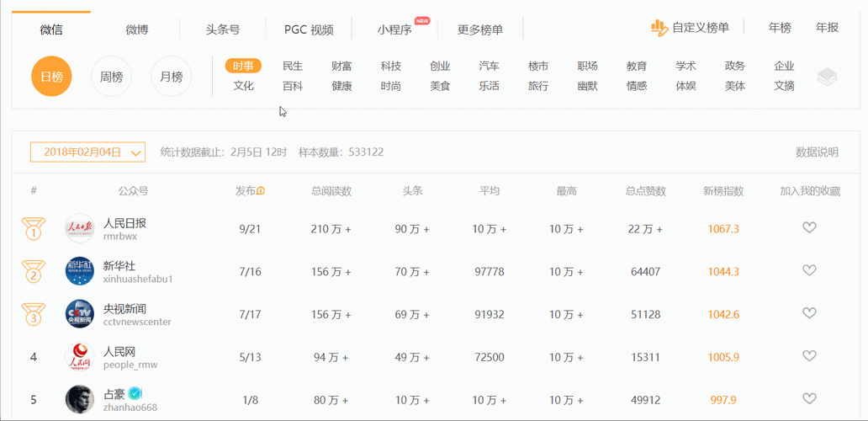This screenshot has width=868, height=421.
Task: Click the info icon next to 发布
Action: pyautogui.click(x=261, y=191)
